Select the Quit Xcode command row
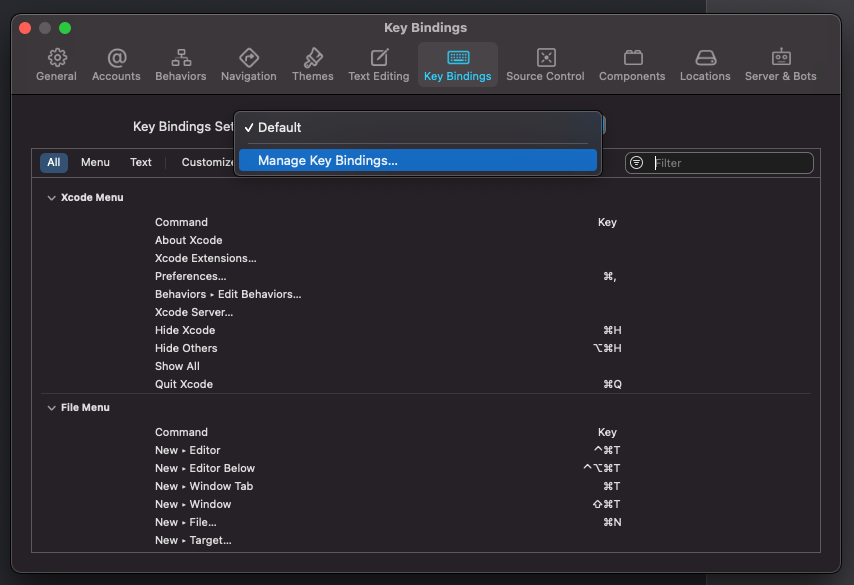 (425, 384)
